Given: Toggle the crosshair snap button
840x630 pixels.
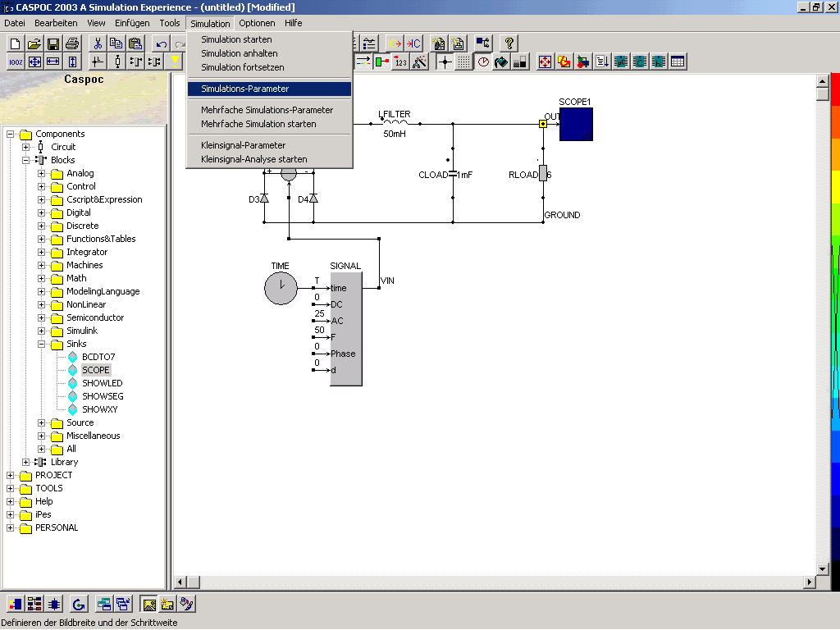Looking at the screenshot, I should click(x=445, y=62).
